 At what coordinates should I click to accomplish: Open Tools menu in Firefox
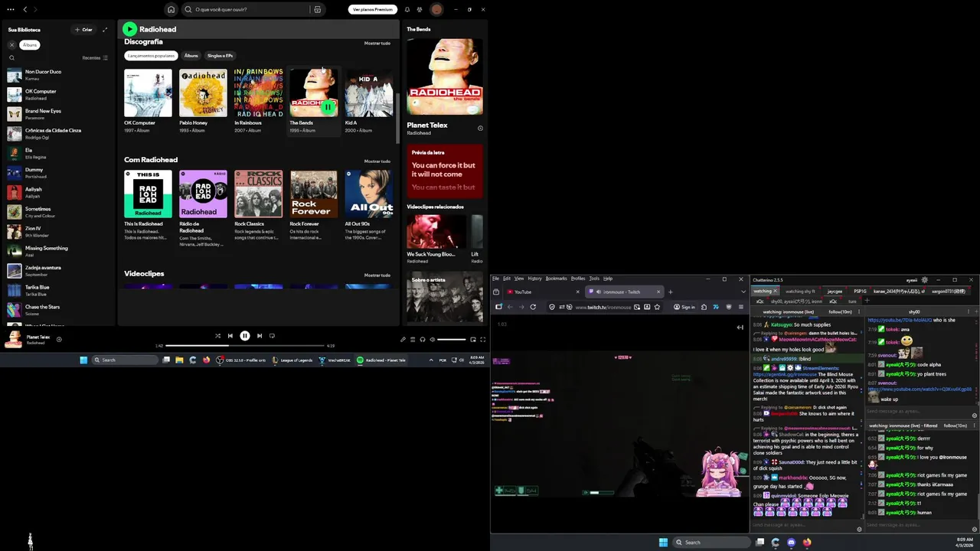(594, 279)
